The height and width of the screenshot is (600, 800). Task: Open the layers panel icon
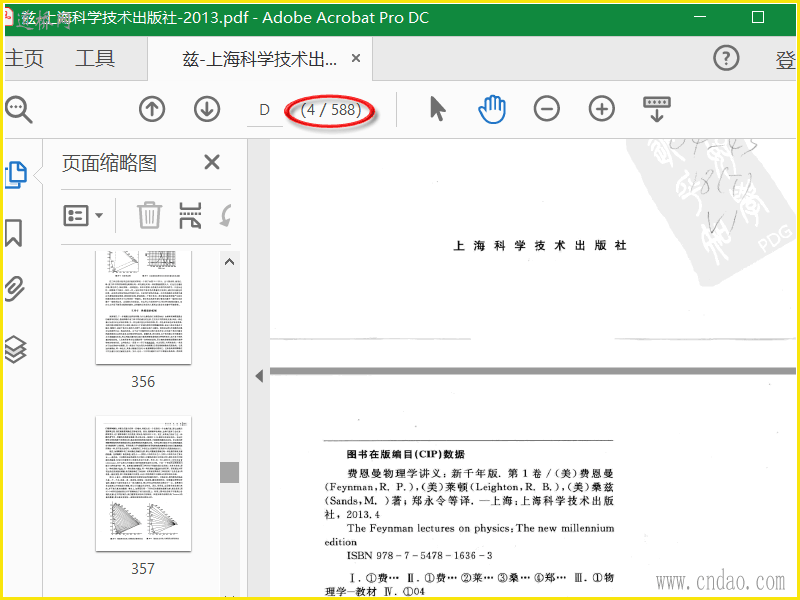[15, 349]
